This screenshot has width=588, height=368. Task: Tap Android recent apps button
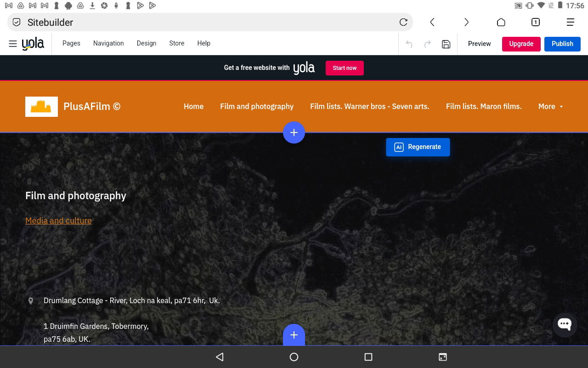[x=368, y=357]
